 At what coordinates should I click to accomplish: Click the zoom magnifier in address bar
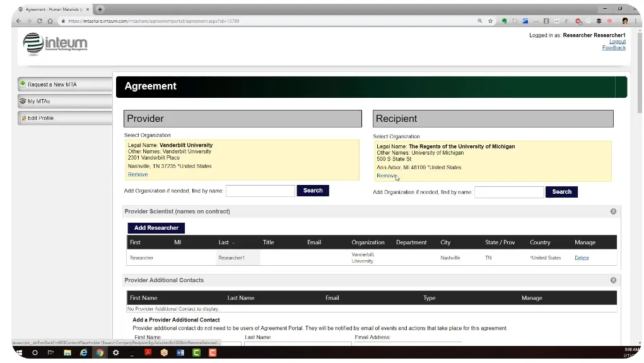click(480, 21)
